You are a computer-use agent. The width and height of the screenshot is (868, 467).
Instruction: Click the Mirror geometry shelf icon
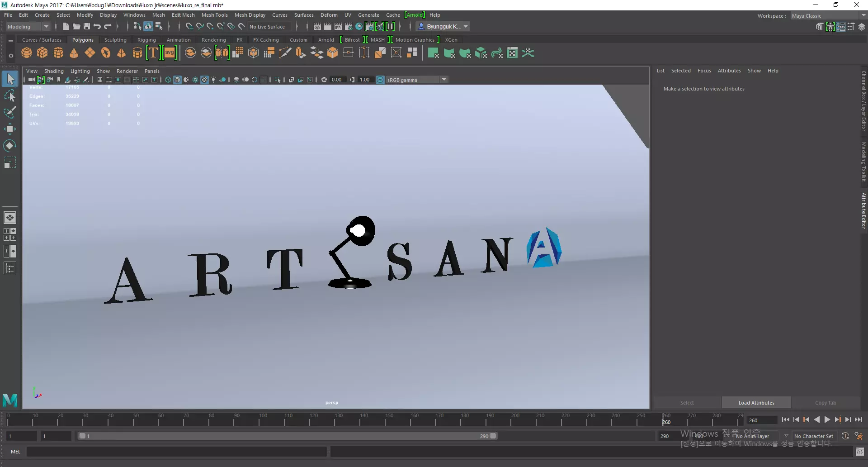point(222,53)
